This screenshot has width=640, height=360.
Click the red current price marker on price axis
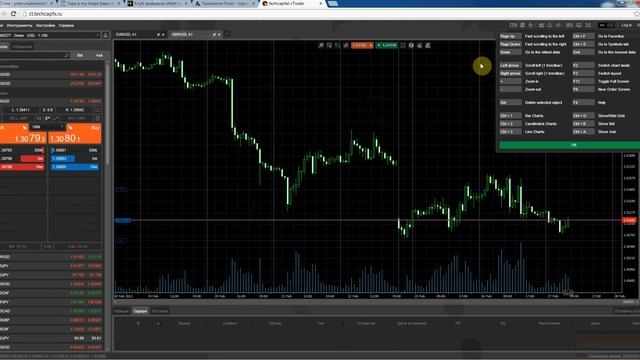point(629,220)
